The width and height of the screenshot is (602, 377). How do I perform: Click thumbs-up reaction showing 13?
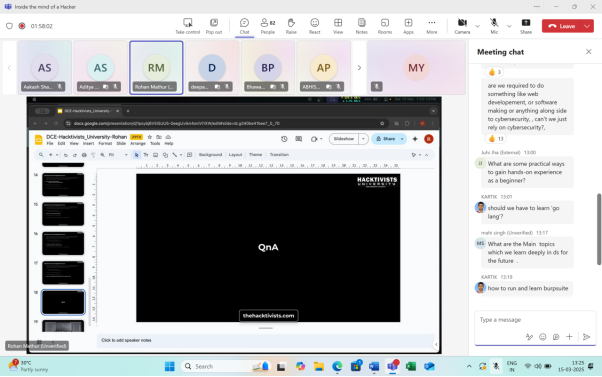click(496, 139)
